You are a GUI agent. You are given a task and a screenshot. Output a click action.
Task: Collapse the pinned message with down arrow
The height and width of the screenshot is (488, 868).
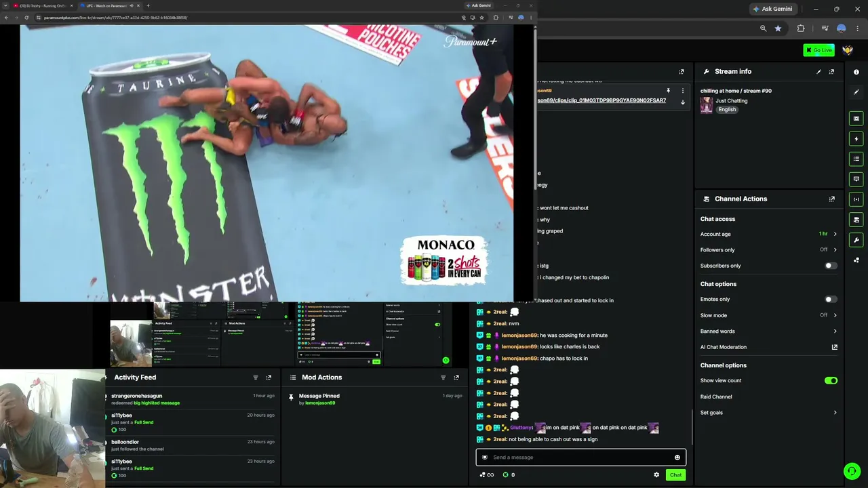683,102
